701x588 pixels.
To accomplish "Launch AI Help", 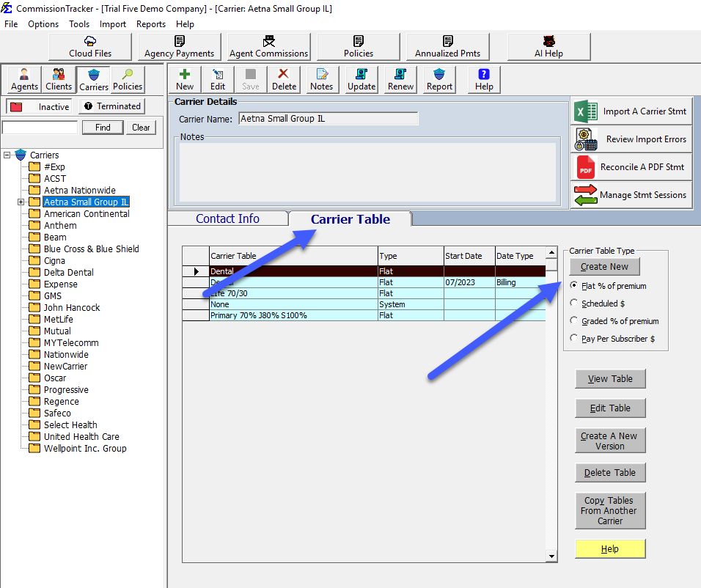I will click(x=548, y=46).
